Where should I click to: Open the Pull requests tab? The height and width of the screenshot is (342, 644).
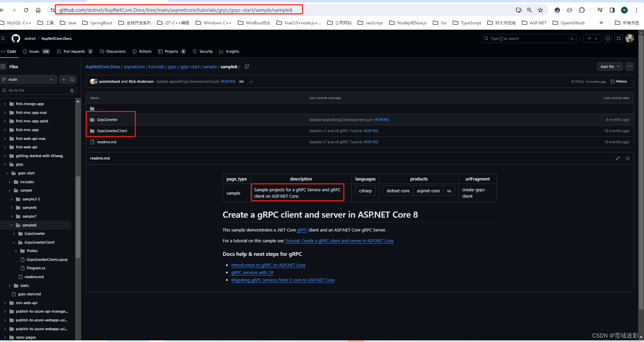75,51
